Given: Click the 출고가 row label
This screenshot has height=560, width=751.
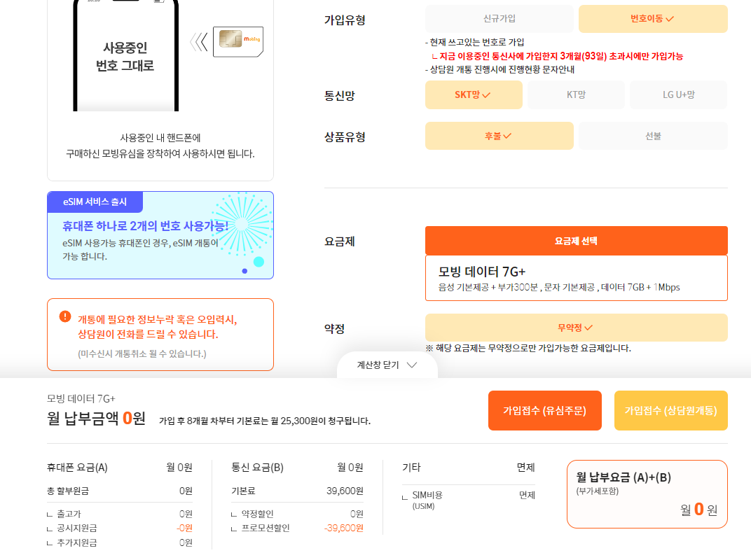Looking at the screenshot, I should pyautogui.click(x=69, y=514).
